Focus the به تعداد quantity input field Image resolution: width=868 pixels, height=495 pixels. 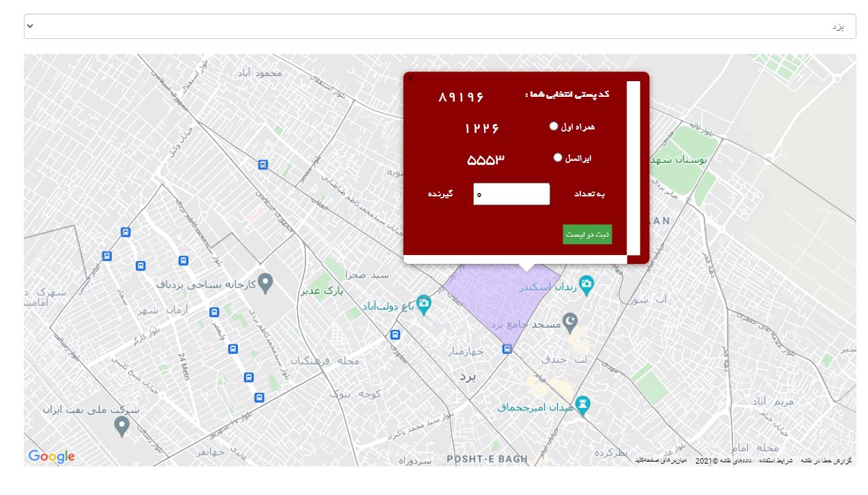tap(511, 194)
